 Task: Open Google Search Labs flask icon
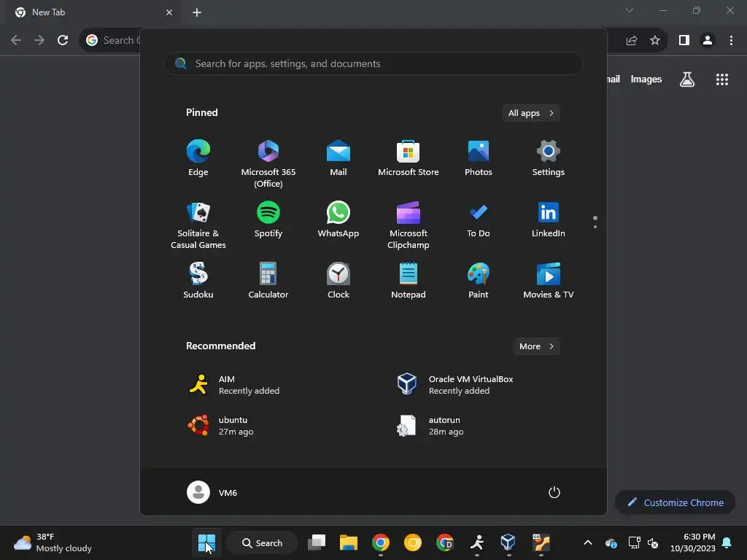(x=687, y=79)
